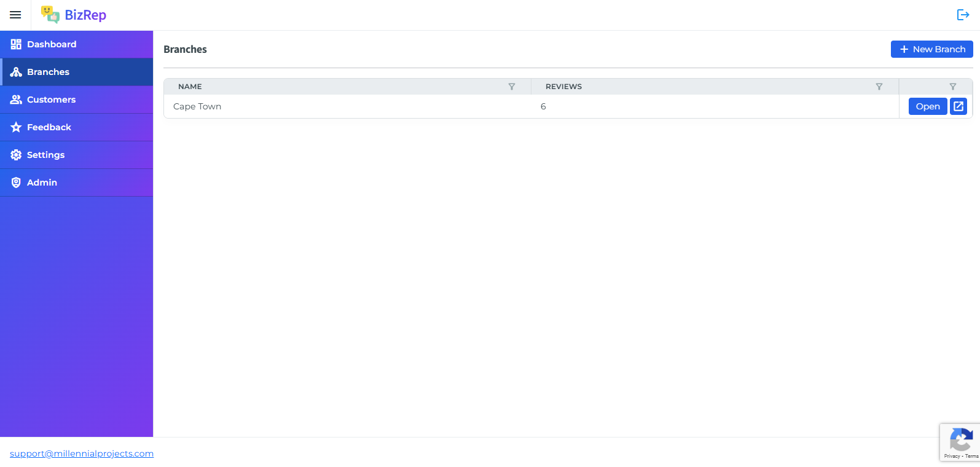Open Cape Town in new window icon
Screen dimensions: 980x467
coord(958,106)
